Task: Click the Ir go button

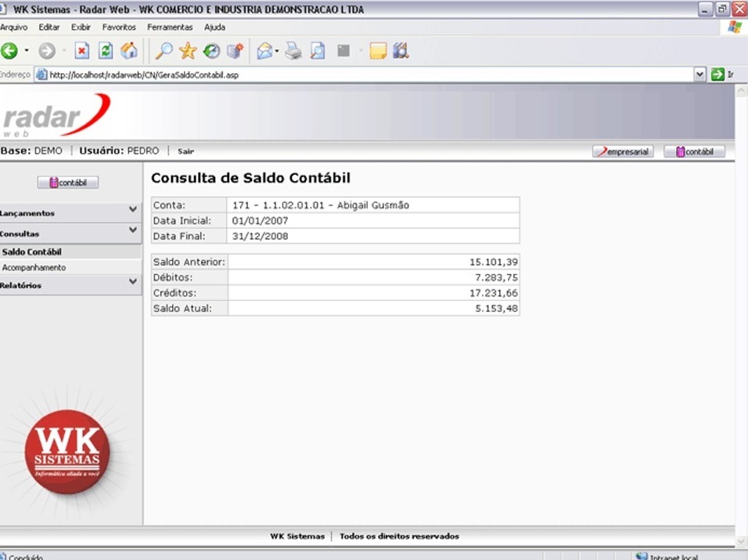Action: [721, 75]
